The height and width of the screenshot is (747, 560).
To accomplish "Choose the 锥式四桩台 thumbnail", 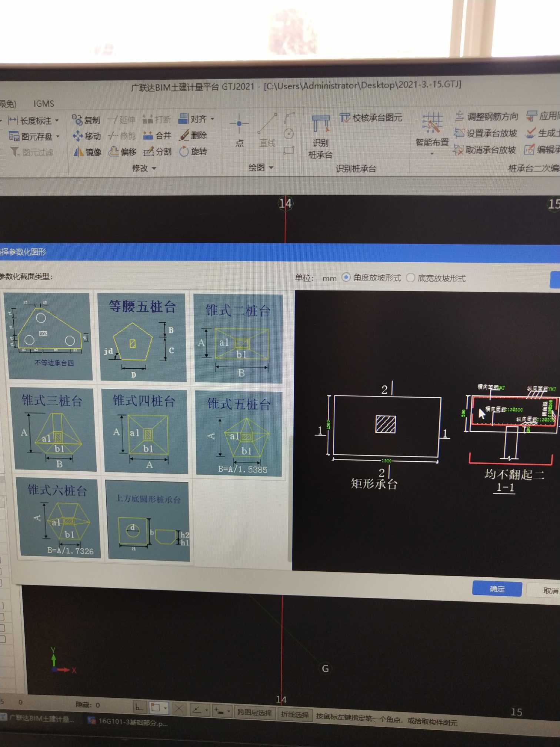I will point(145,431).
